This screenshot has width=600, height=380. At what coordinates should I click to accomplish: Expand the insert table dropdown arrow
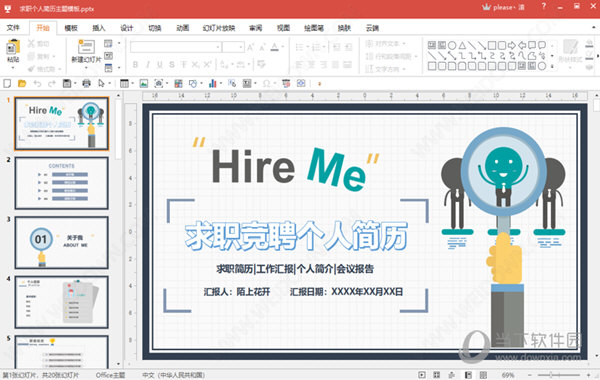click(x=133, y=83)
